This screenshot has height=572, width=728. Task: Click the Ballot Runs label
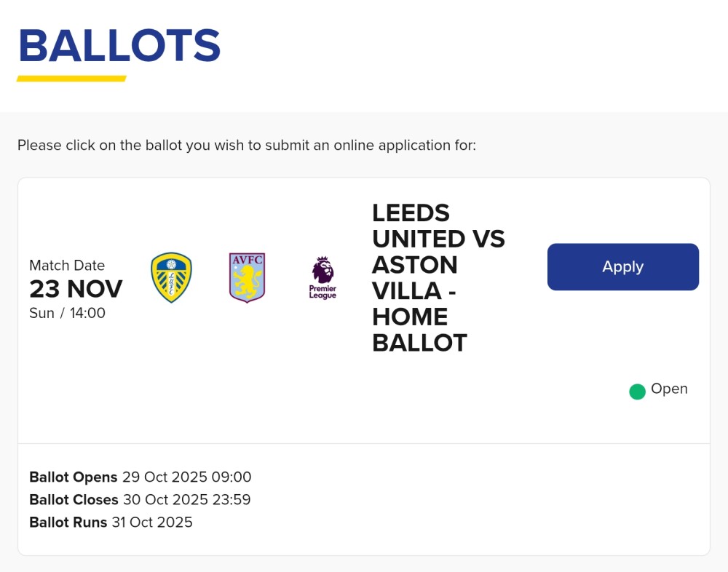(x=68, y=523)
